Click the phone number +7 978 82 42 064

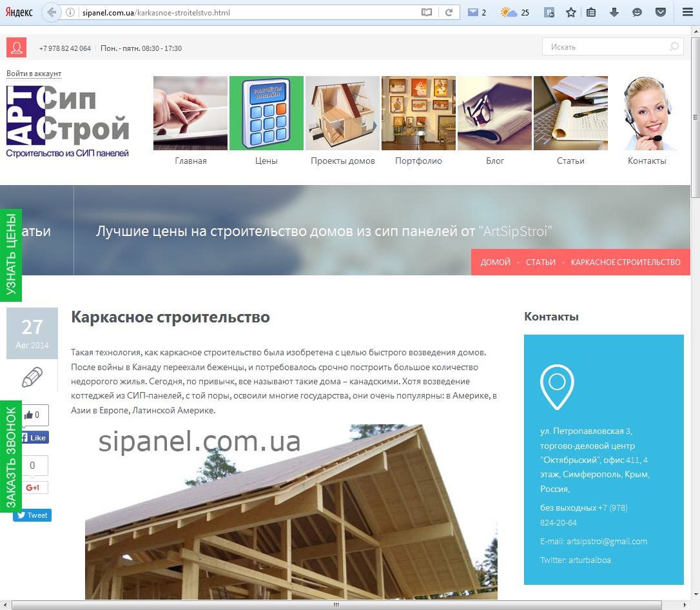click(65, 48)
